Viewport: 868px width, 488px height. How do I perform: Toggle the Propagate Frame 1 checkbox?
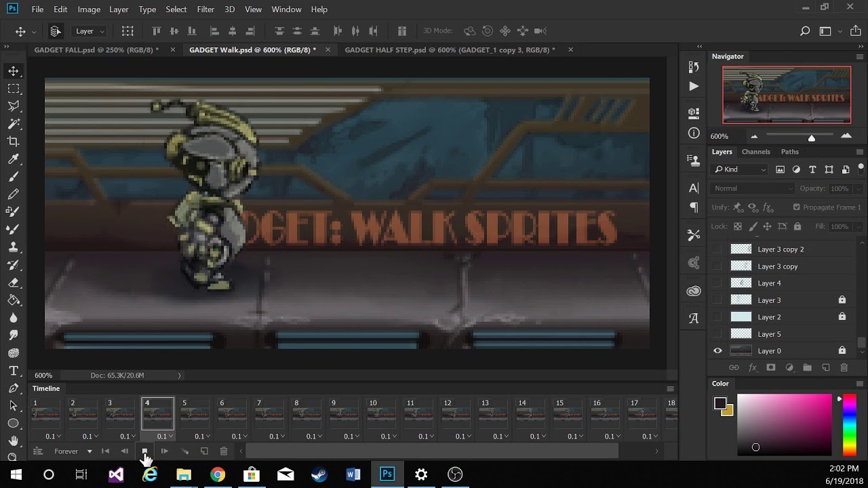coord(797,207)
